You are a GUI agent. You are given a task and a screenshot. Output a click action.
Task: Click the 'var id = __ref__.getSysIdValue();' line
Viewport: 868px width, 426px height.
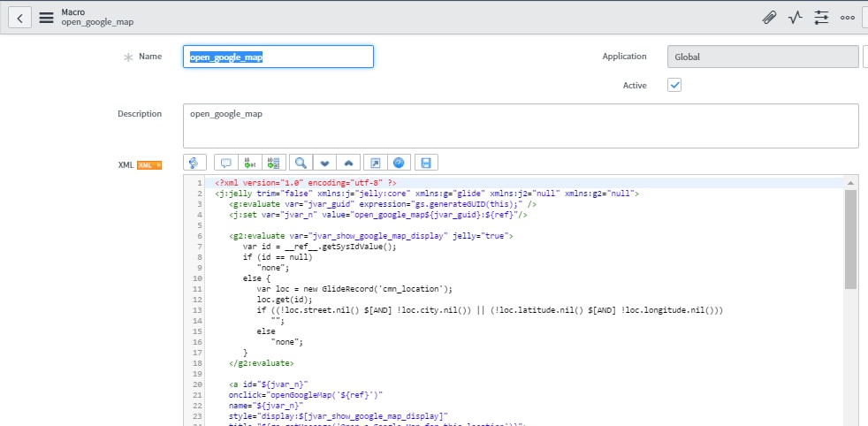tap(320, 247)
